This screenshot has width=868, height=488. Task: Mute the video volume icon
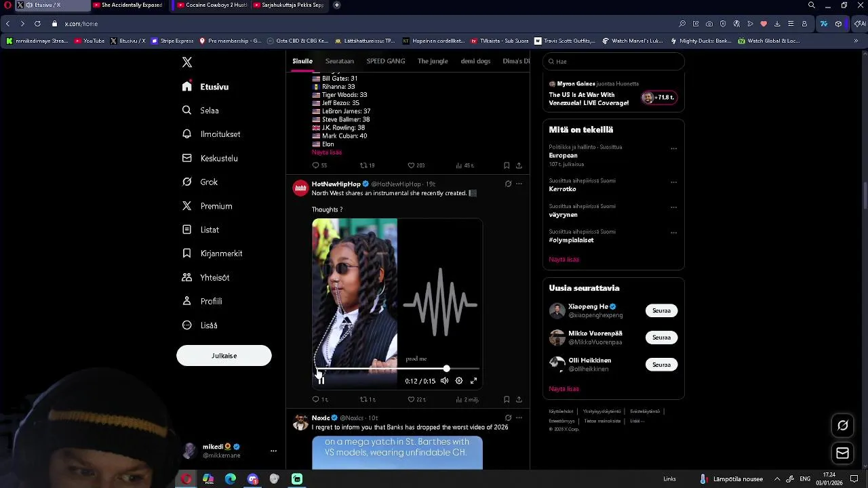coord(444,381)
